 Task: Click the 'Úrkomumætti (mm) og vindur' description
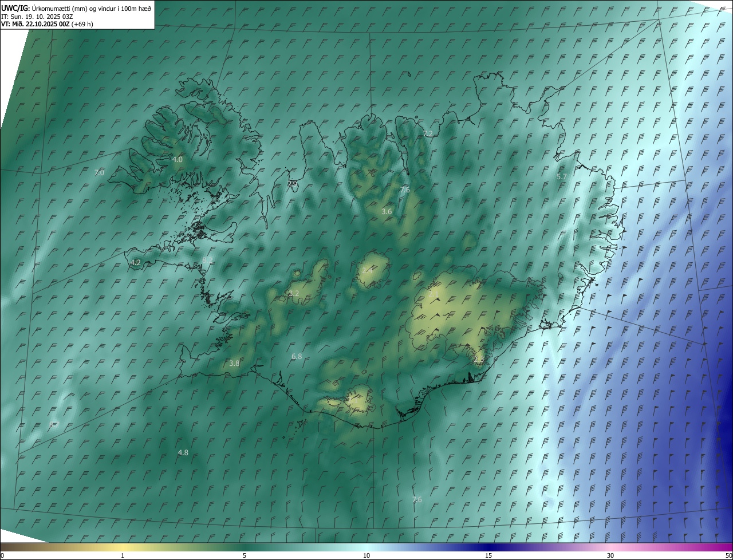pyautogui.click(x=74, y=8)
